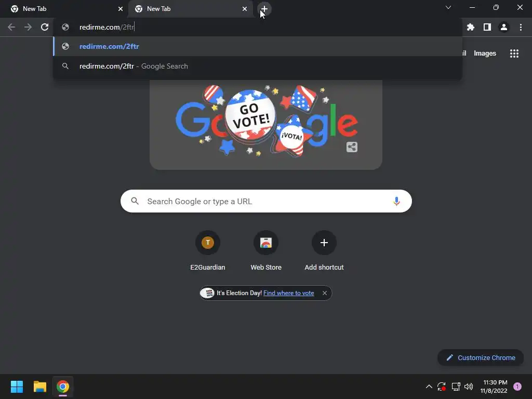Start voice search with microphone icon
Screen dimensions: 532x399
[x=396, y=201]
